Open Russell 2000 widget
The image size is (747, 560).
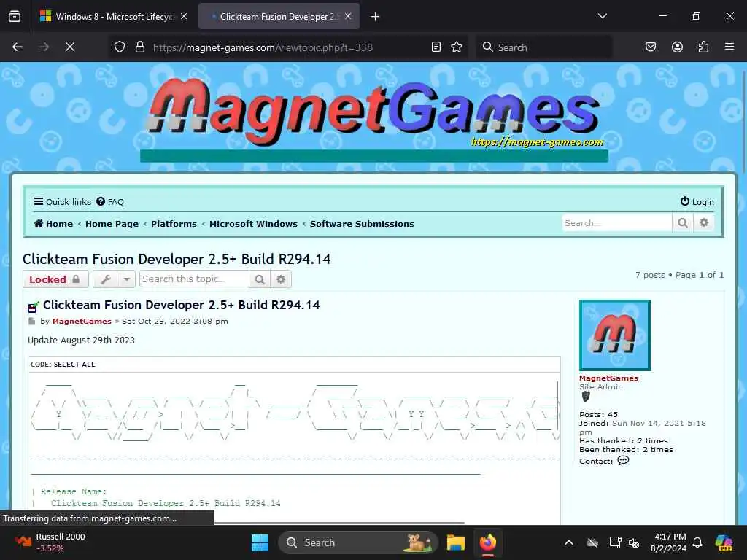pos(50,542)
